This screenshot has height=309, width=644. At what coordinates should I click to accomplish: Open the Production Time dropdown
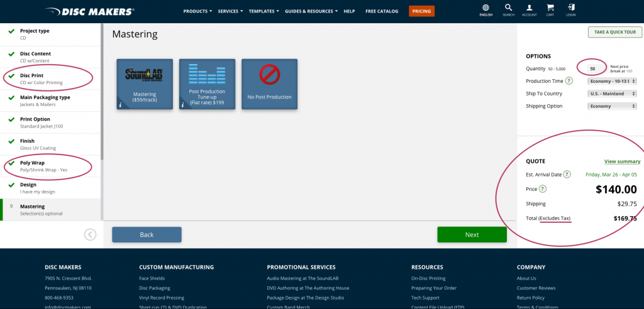(x=612, y=81)
